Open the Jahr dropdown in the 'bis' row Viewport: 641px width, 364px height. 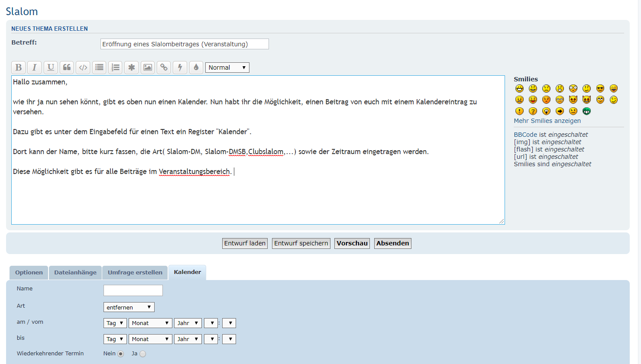(188, 339)
